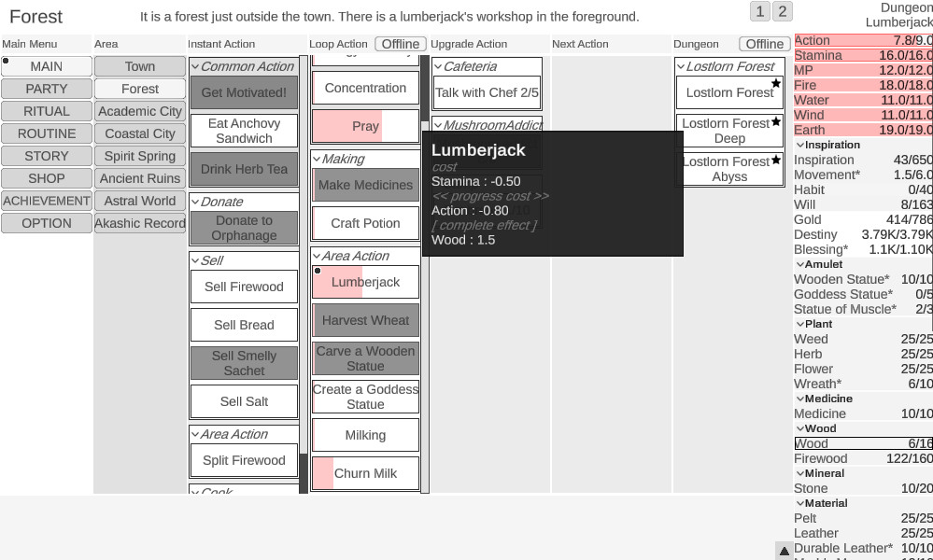933x560 pixels.
Task: Click the Get Motivated! action
Action: (x=244, y=92)
